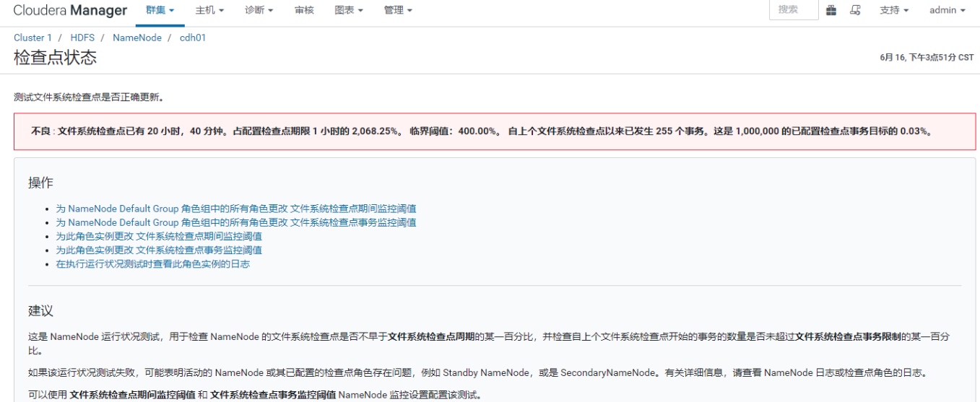980x402 pixels.
Task: Open the admin user dropdown
Action: (x=948, y=10)
